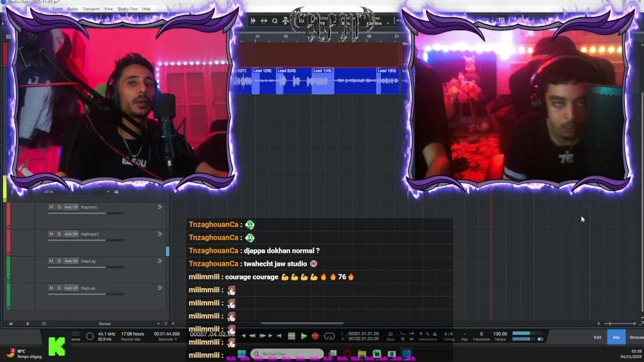
Task: Open RapVerb track routing icon
Action: pos(160,207)
